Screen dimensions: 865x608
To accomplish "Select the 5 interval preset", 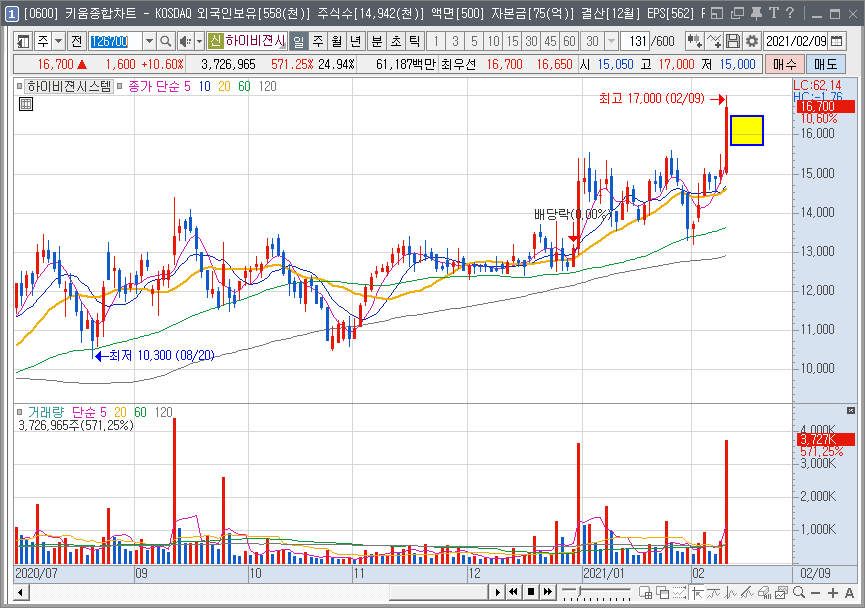I will (474, 41).
